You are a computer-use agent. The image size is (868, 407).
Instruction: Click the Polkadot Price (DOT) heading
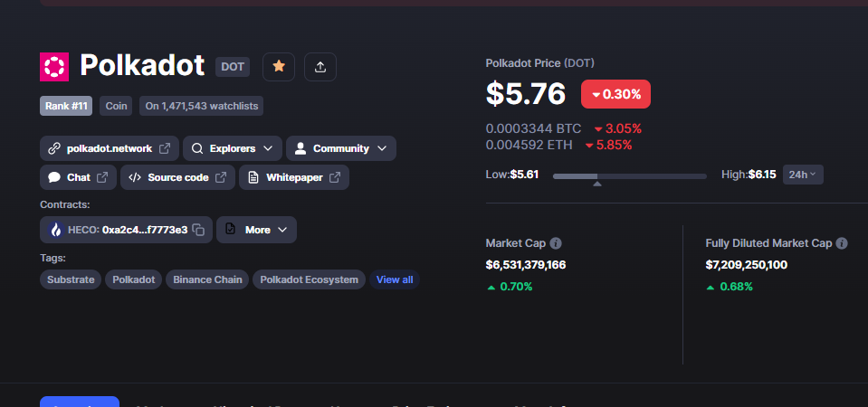pos(539,63)
